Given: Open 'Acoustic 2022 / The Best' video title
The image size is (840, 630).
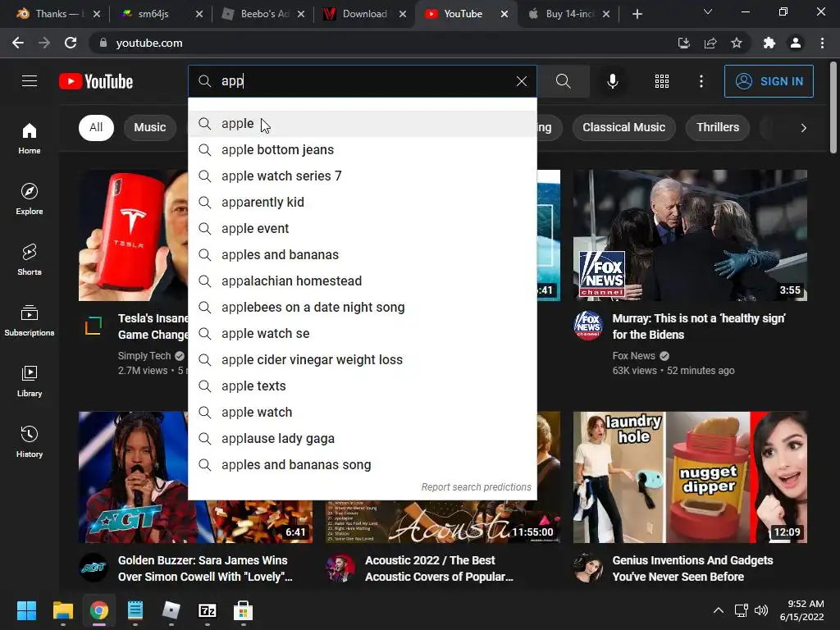Looking at the screenshot, I should [439, 568].
